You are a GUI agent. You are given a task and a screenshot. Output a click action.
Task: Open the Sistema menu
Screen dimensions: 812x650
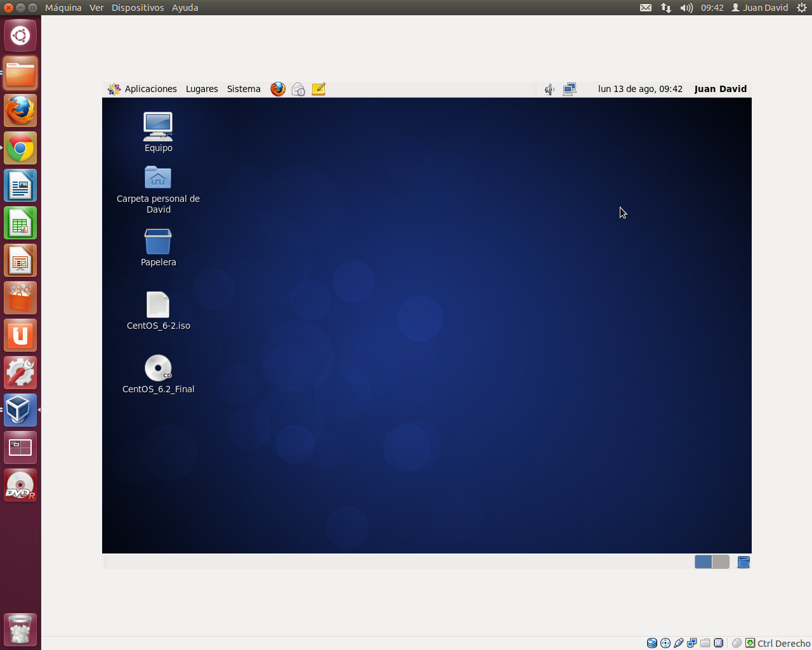(244, 89)
